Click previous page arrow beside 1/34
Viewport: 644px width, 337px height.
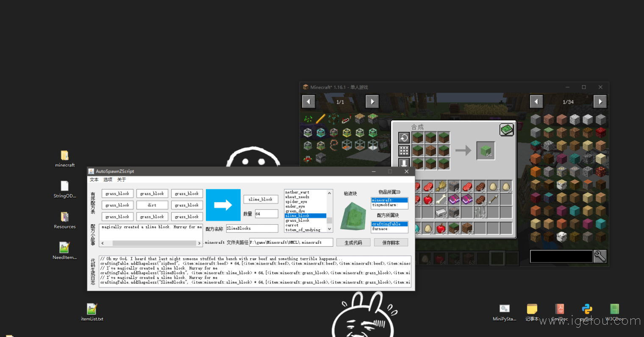coord(536,102)
